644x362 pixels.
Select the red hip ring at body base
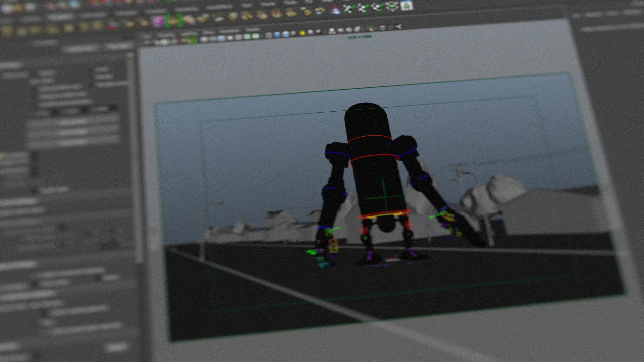[x=384, y=215]
